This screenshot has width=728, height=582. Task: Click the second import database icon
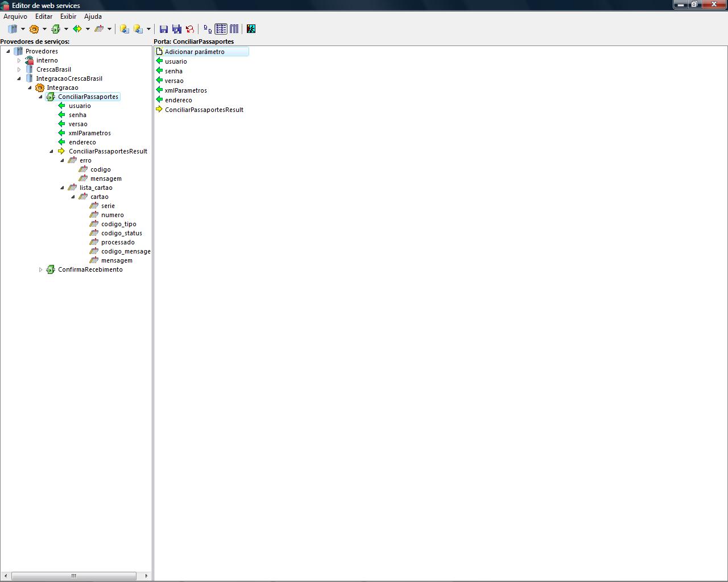click(x=138, y=29)
